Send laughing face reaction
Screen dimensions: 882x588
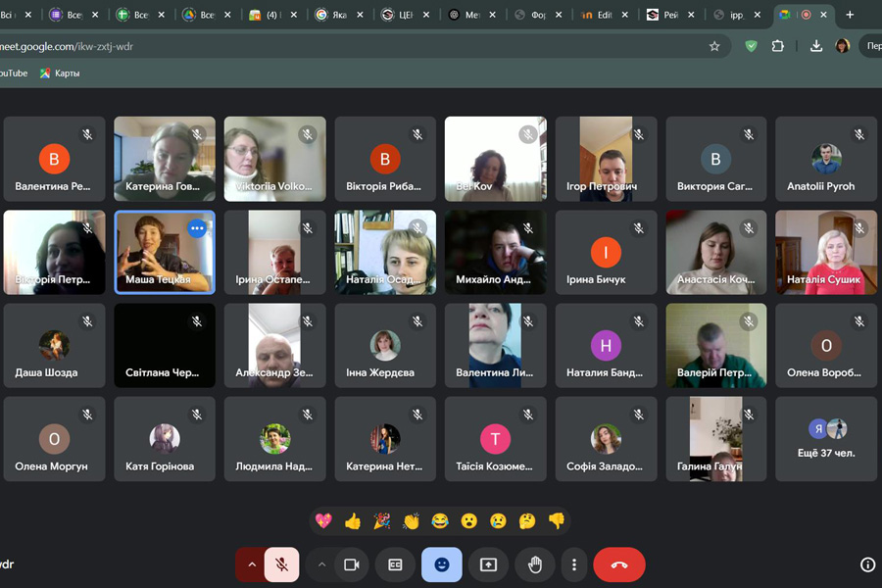(x=440, y=521)
